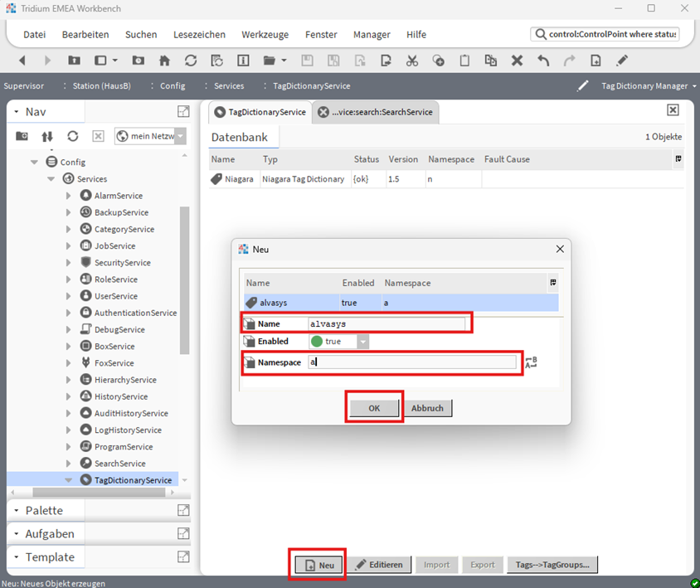
Task: Click the Services breadcrumb in path bar
Action: [229, 85]
